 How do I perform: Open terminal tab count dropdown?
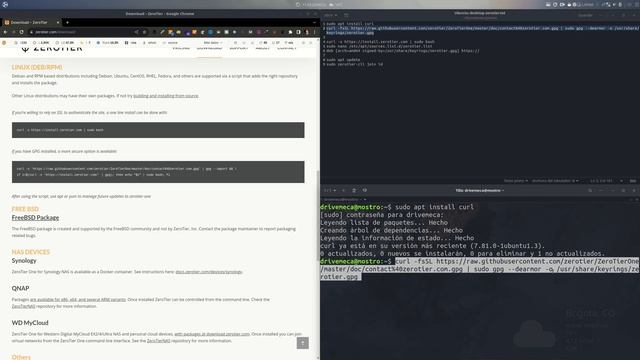[330, 191]
